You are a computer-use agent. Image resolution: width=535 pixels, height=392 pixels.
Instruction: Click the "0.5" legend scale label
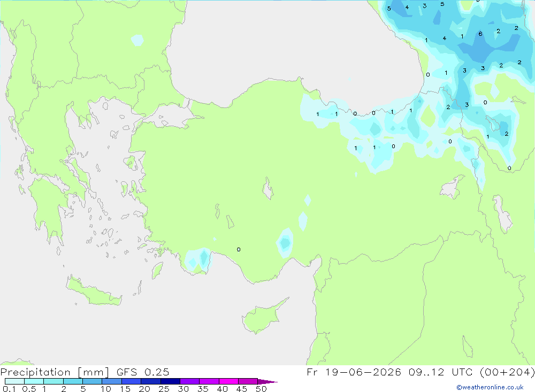click(29, 389)
